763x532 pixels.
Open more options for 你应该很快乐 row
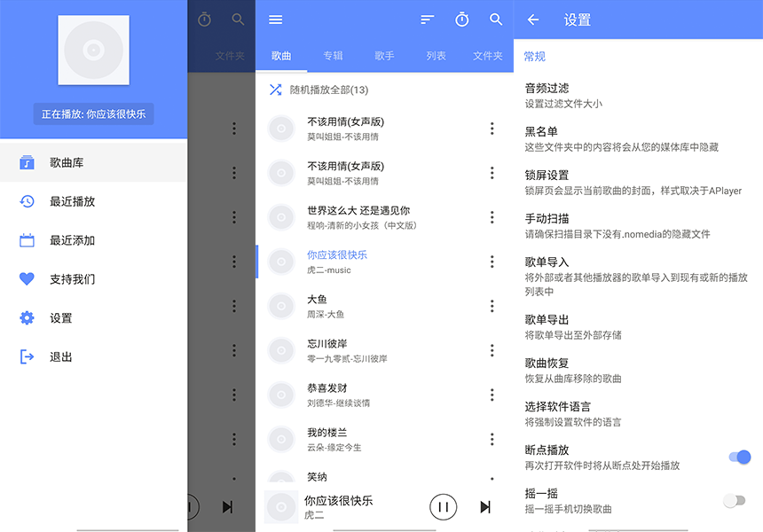(492, 262)
